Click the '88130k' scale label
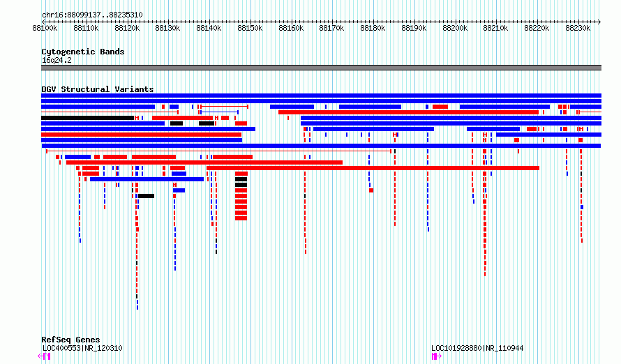The image size is (621, 364). tap(167, 29)
